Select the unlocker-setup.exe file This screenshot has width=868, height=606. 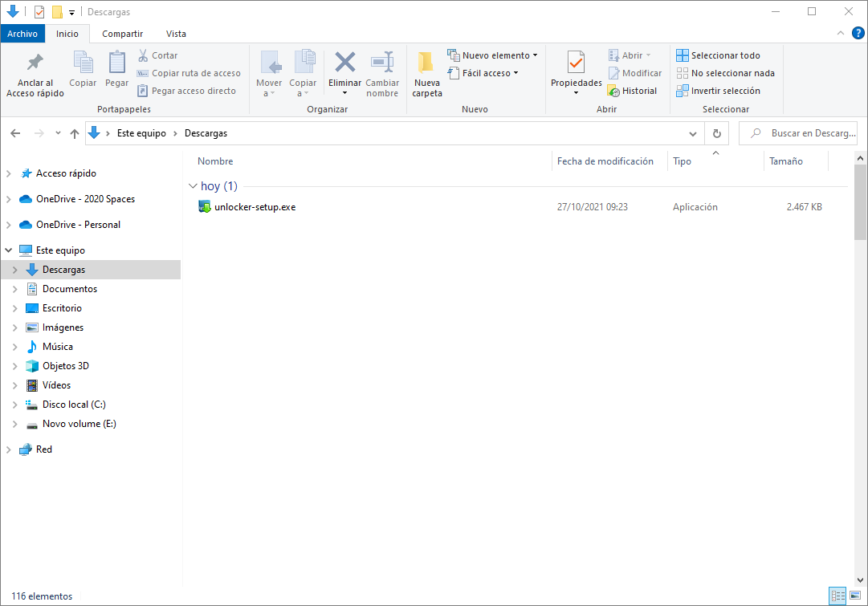coord(255,207)
